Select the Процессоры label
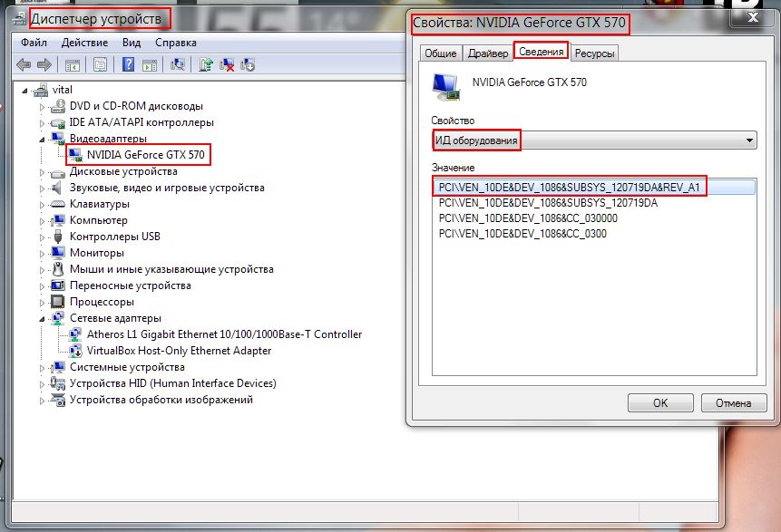781x532 pixels. (x=102, y=302)
